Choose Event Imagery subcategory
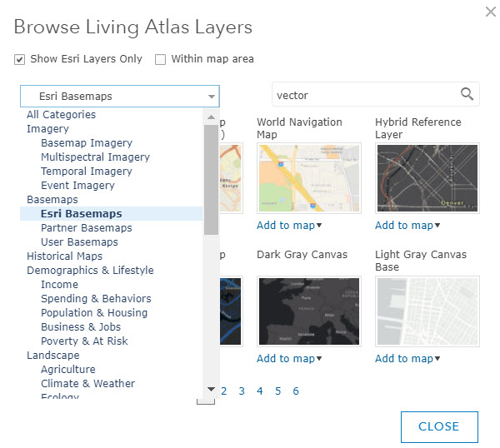 coord(77,185)
